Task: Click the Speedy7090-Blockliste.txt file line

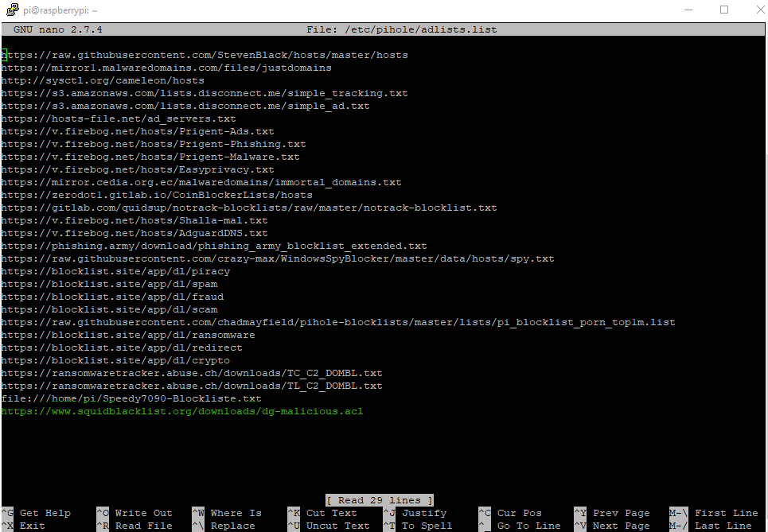Action: [131, 398]
